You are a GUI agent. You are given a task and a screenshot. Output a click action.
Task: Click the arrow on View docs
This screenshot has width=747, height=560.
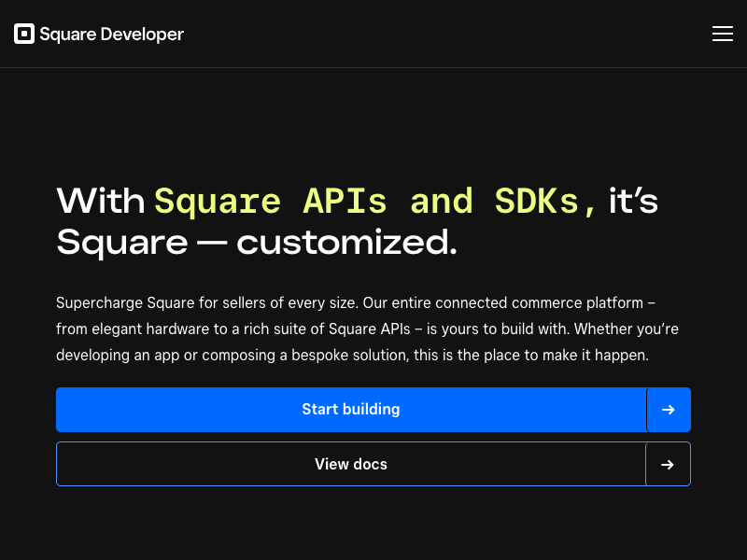coord(668,464)
